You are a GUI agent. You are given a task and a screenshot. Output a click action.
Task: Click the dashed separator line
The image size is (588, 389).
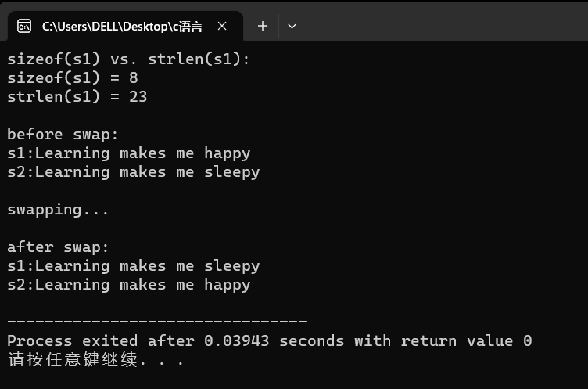(x=156, y=322)
